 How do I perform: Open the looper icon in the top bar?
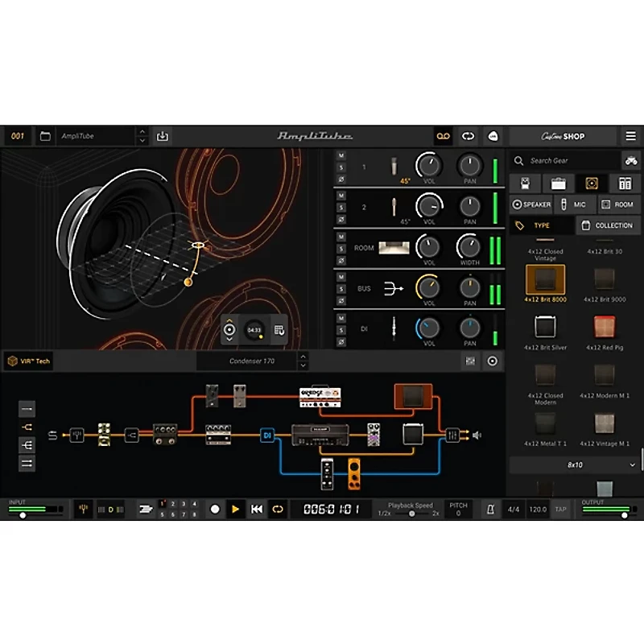[442, 136]
